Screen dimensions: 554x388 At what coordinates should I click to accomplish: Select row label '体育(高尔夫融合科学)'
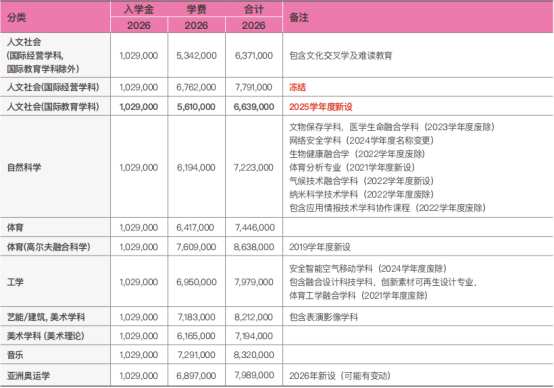[49, 247]
